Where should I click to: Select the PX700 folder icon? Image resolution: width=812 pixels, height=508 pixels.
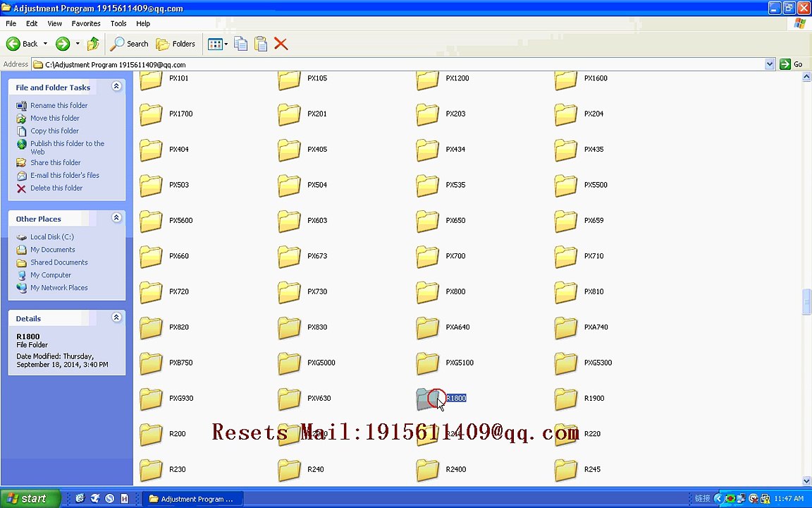428,257
